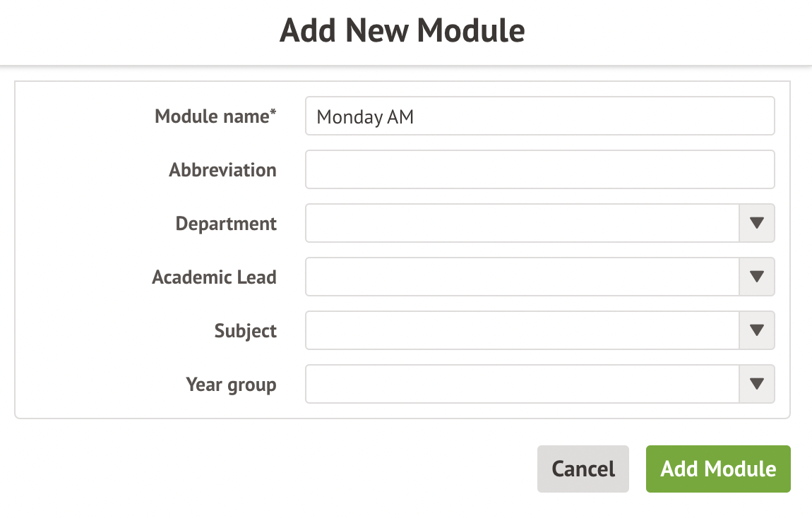Click inside the Department combo box field
This screenshot has width=812, height=518.
coord(522,223)
